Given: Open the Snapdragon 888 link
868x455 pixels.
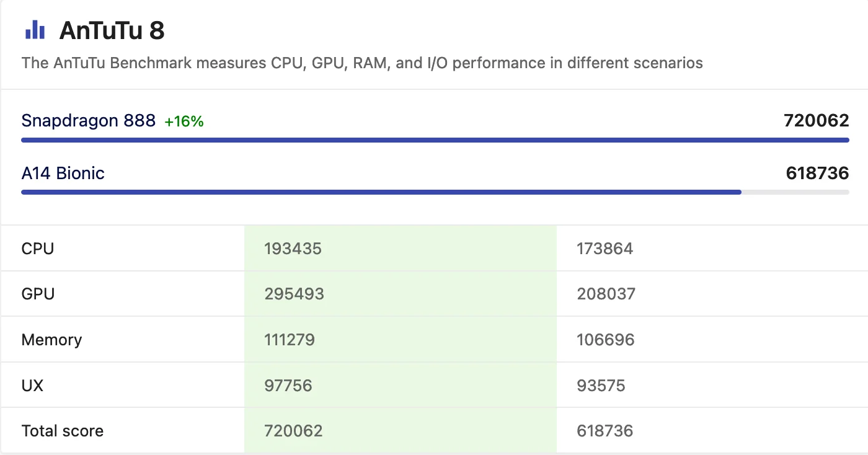Looking at the screenshot, I should pyautogui.click(x=89, y=120).
